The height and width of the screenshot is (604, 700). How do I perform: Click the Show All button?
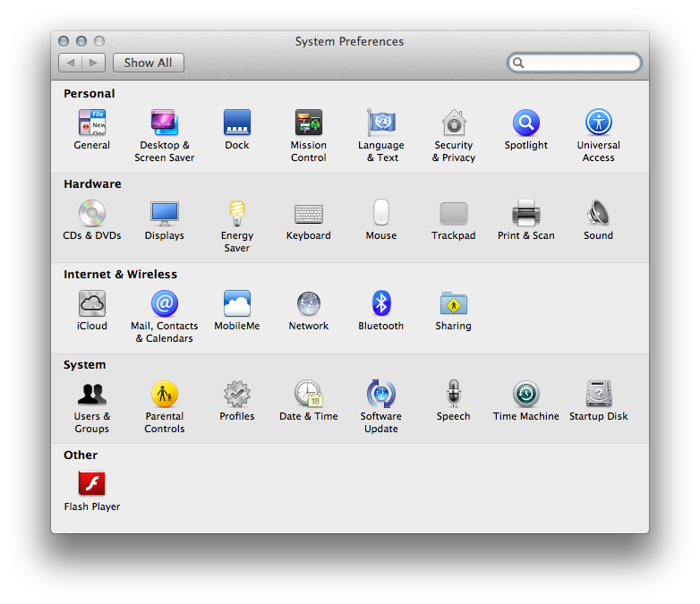tap(148, 63)
